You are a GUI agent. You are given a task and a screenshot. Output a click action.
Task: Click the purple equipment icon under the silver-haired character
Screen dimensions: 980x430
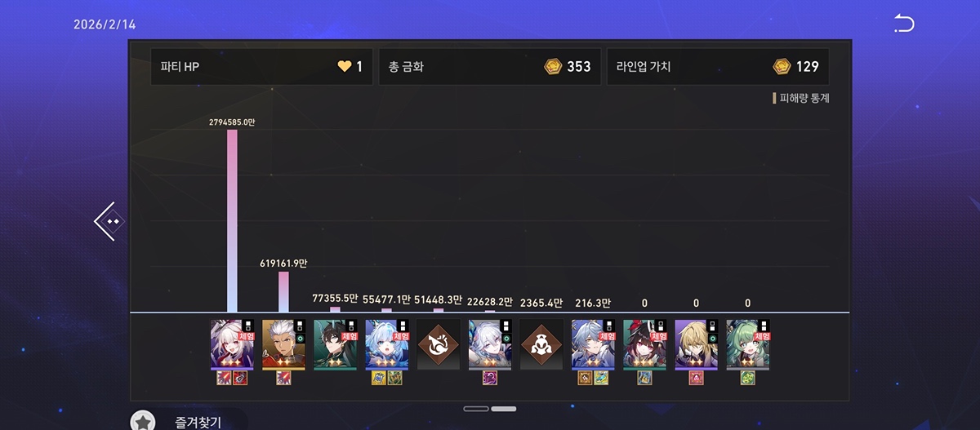tap(490, 378)
